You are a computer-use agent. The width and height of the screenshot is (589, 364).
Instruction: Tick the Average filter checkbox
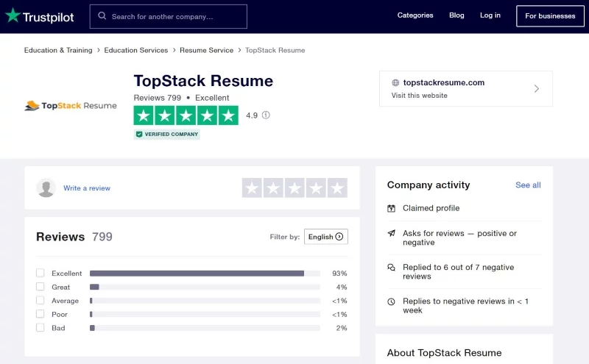coord(40,300)
